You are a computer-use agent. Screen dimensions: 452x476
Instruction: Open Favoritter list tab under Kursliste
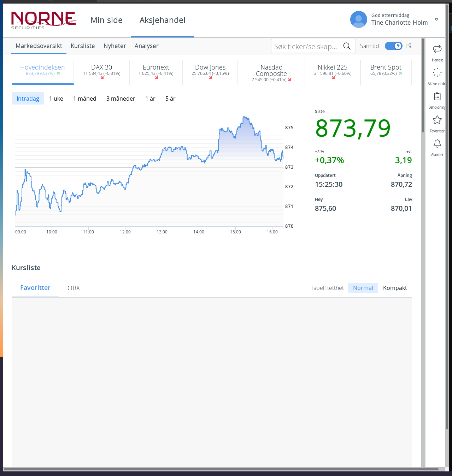point(35,288)
